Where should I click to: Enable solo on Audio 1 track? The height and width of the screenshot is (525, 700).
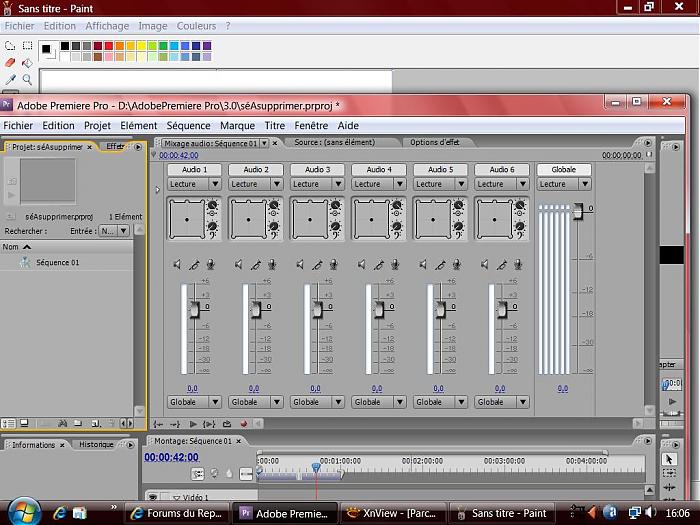point(194,265)
